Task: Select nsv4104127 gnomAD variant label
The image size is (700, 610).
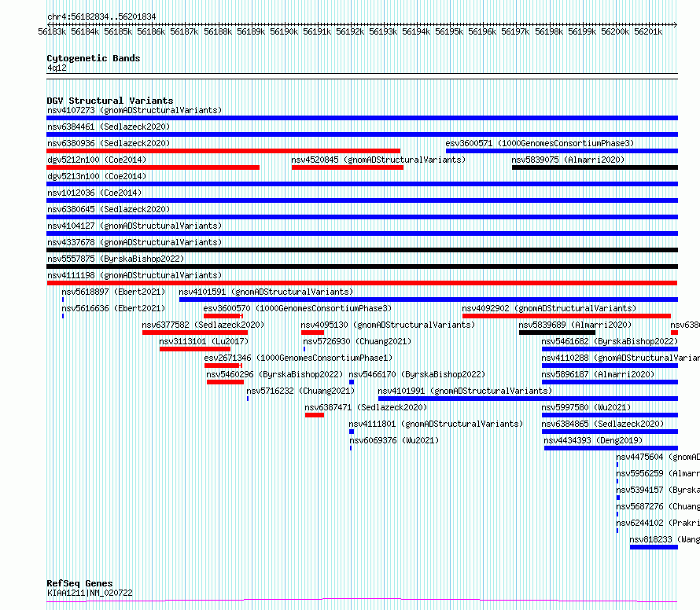Action: pyautogui.click(x=134, y=226)
